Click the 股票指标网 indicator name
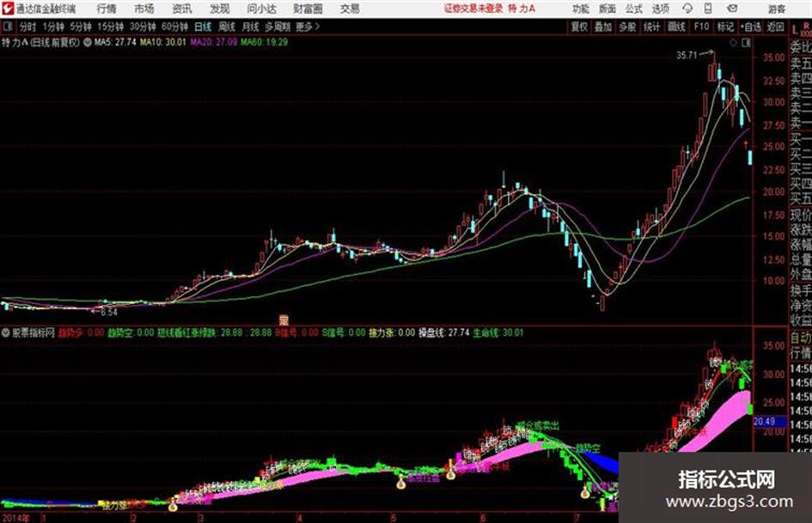The image size is (812, 523). click(x=34, y=332)
